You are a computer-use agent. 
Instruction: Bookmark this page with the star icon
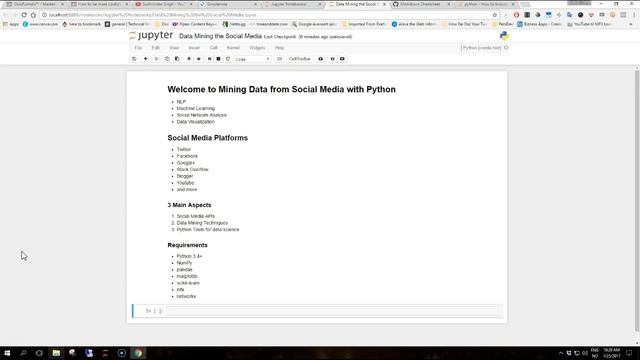[495, 15]
